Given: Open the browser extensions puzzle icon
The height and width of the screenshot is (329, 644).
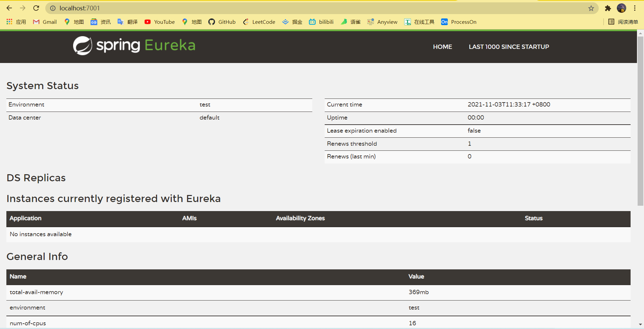Looking at the screenshot, I should 608,8.
